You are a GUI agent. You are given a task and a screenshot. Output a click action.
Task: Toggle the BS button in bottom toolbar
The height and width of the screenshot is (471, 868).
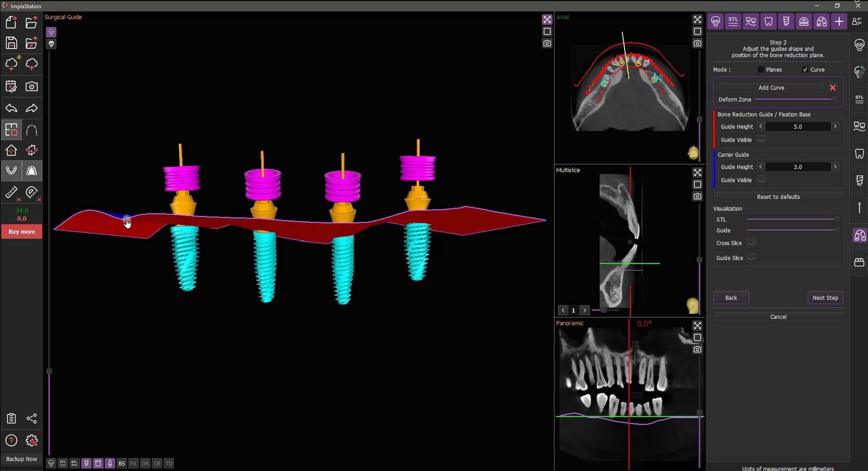pos(122,463)
